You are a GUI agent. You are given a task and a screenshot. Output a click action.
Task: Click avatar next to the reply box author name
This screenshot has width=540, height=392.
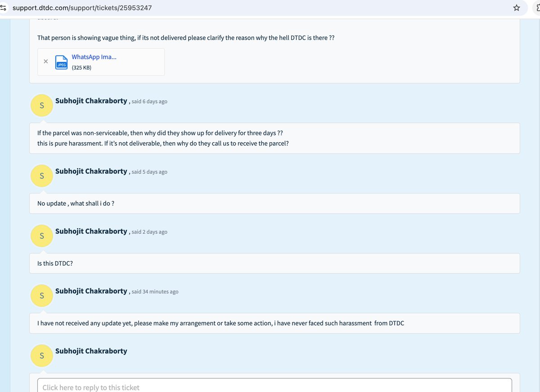pos(42,356)
